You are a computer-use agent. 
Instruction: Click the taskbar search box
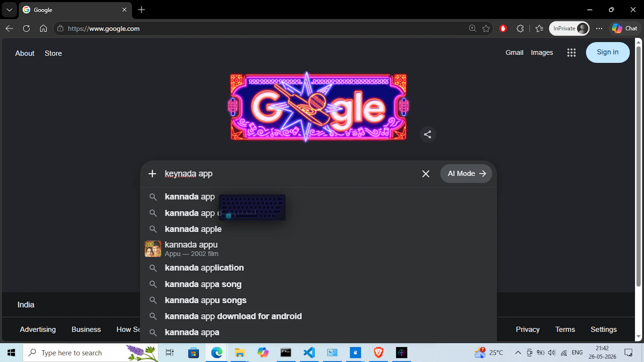tap(91, 353)
